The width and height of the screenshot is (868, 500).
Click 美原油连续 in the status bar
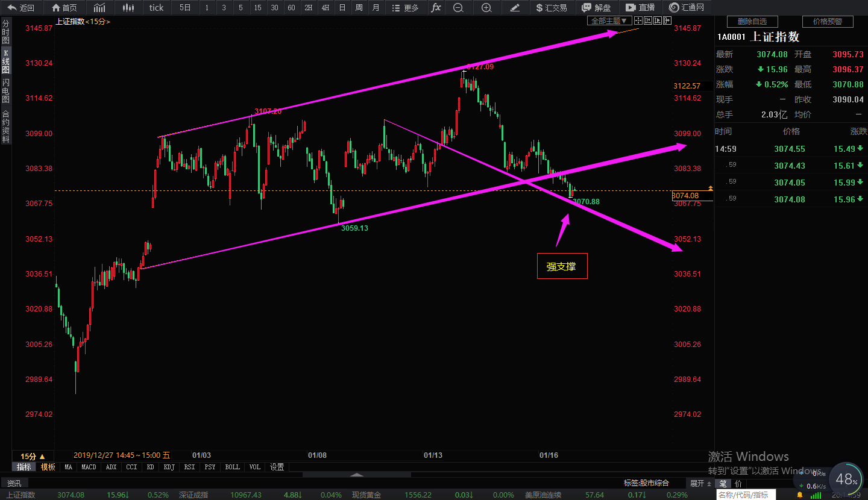(543, 495)
